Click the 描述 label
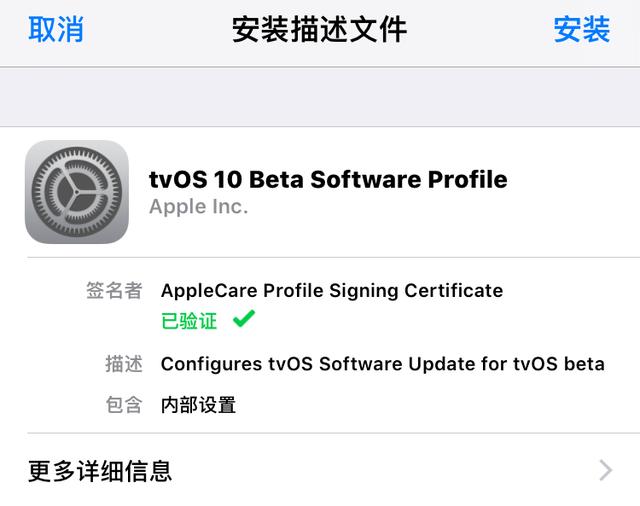 (x=123, y=364)
